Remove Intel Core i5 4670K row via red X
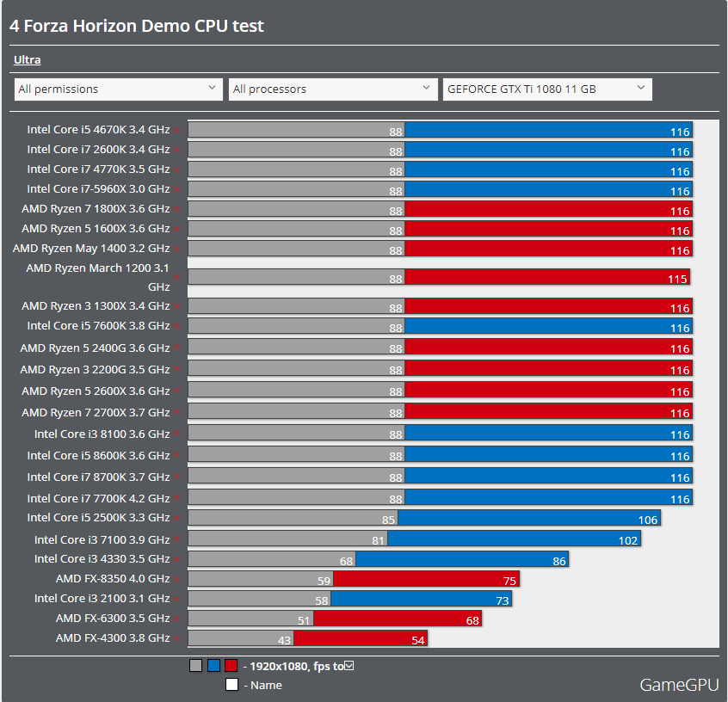The width and height of the screenshot is (728, 702). point(177,130)
